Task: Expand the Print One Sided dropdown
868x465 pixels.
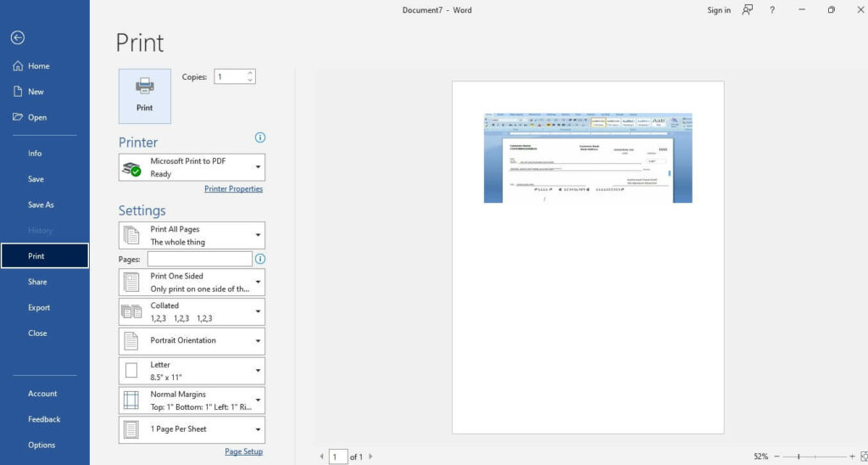Action: [x=192, y=282]
